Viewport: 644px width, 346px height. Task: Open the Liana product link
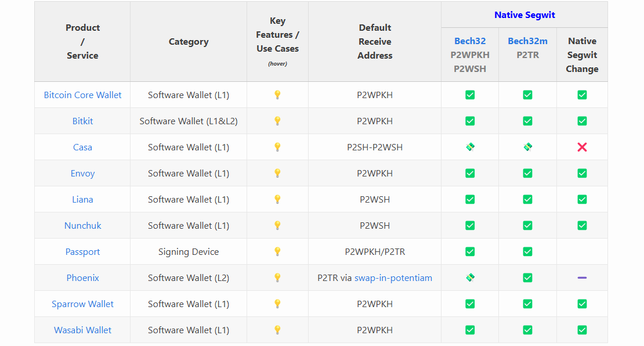(82, 199)
